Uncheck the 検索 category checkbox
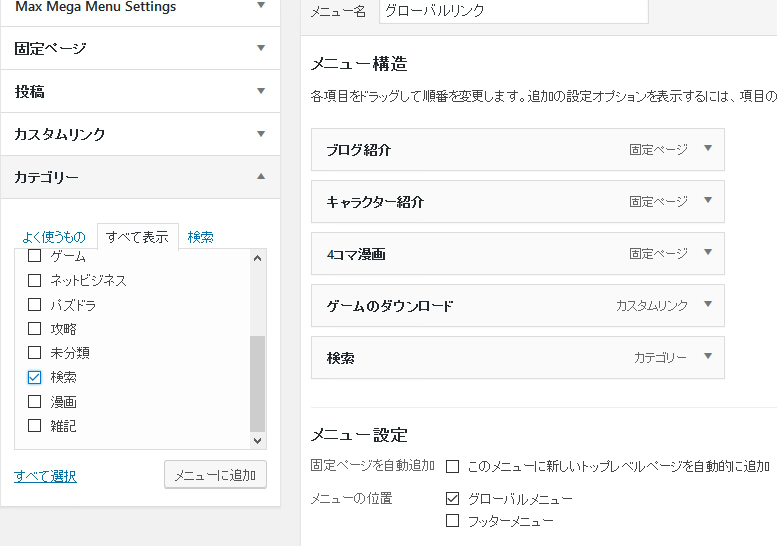Image resolution: width=777 pixels, height=546 pixels. click(34, 378)
